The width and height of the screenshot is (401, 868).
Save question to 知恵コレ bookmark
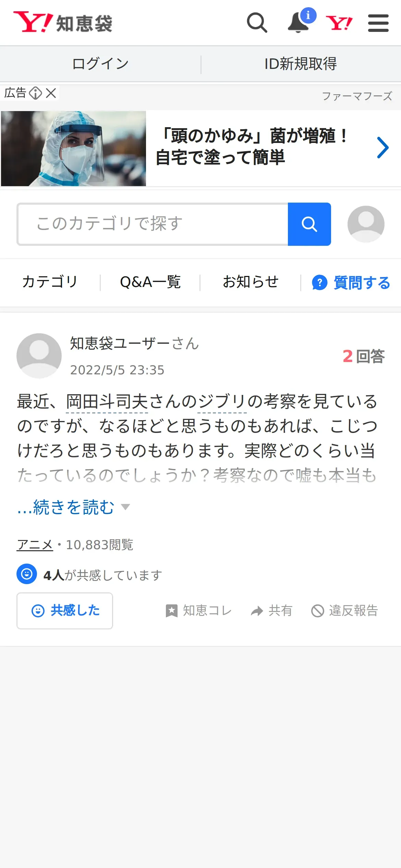coord(199,611)
